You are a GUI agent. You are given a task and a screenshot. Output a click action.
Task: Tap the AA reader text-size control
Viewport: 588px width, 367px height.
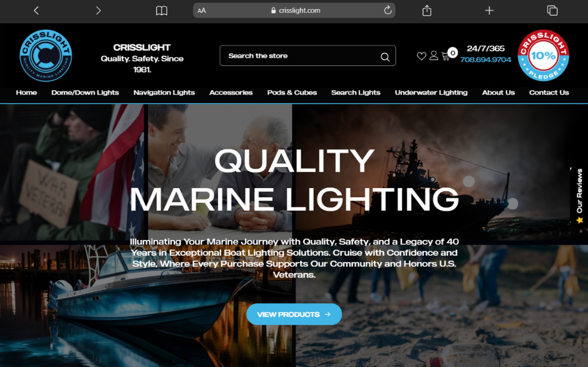[x=202, y=11]
